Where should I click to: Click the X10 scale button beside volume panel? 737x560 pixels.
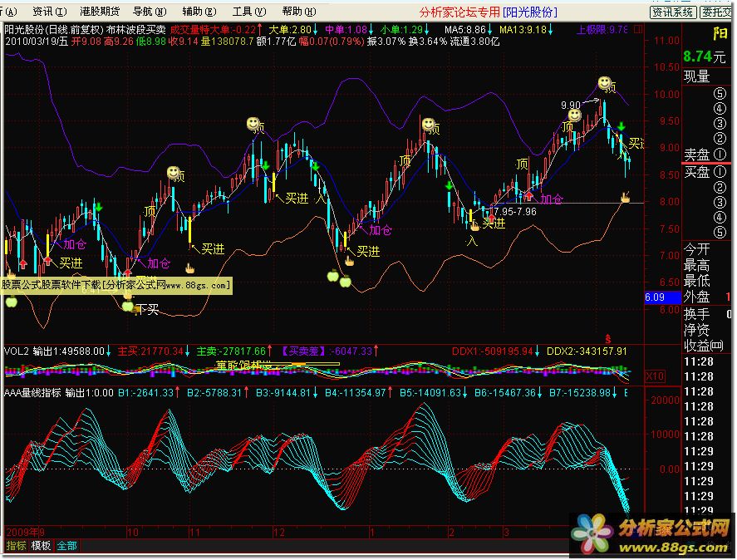click(655, 376)
